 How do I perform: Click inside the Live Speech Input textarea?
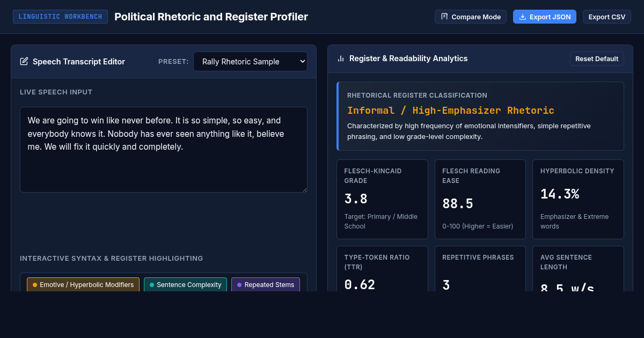pyautogui.click(x=164, y=150)
